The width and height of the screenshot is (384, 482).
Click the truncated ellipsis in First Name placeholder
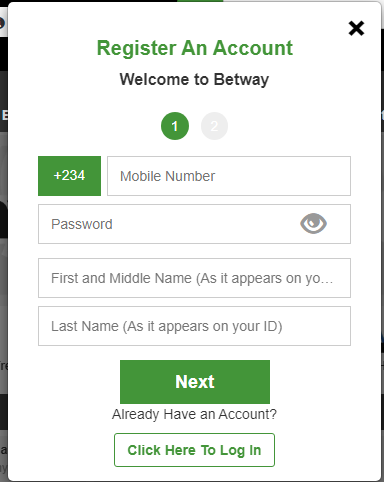pyautogui.click(x=328, y=279)
